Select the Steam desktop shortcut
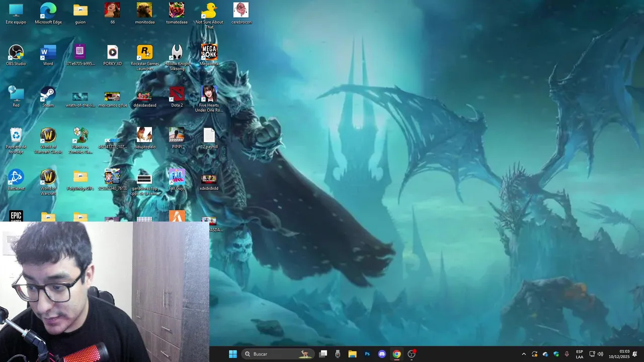 [48, 97]
